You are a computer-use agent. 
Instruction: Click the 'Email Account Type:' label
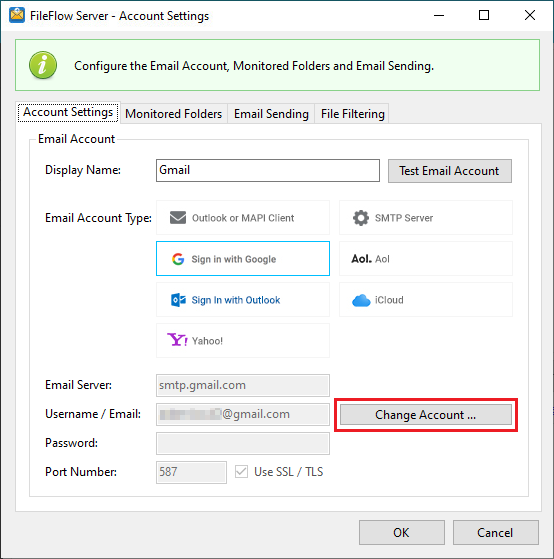pyautogui.click(x=98, y=218)
